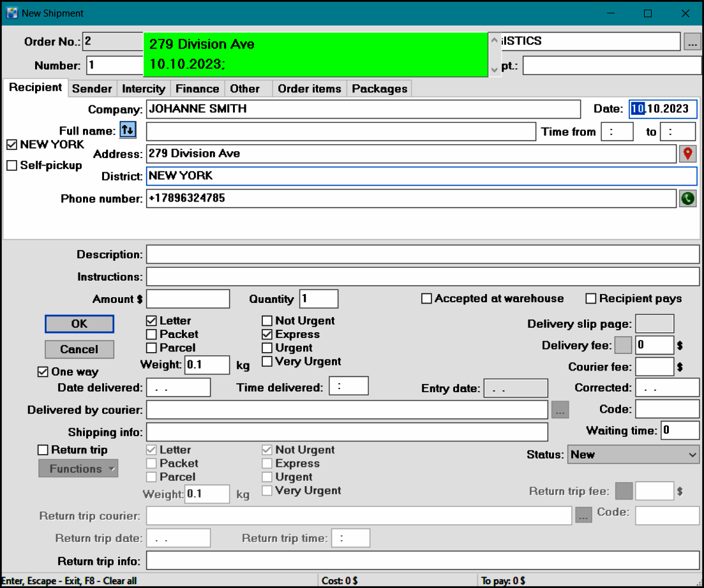Open the Status dropdown showing New

pos(633,455)
